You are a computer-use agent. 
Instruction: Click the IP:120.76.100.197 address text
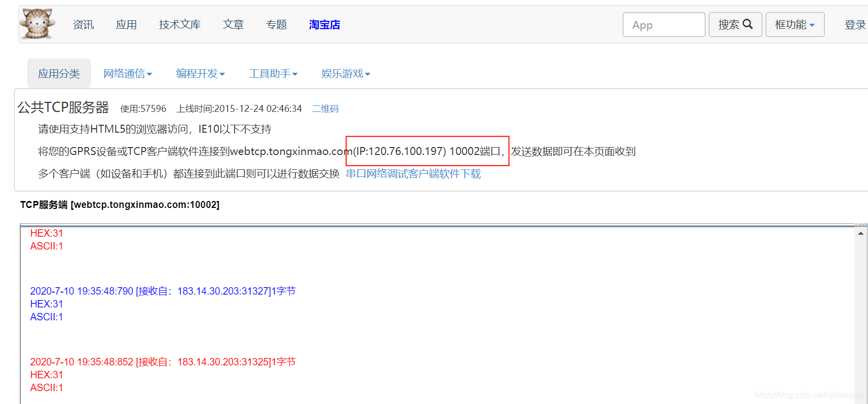tap(399, 151)
